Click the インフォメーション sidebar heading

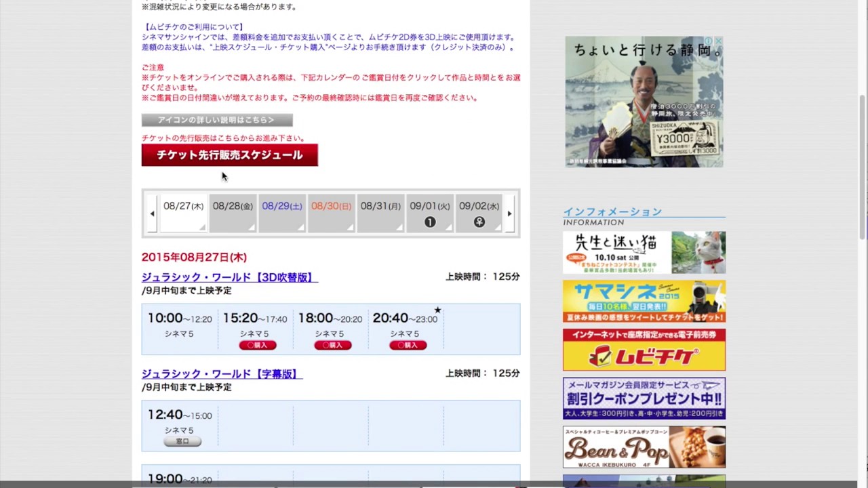point(612,211)
